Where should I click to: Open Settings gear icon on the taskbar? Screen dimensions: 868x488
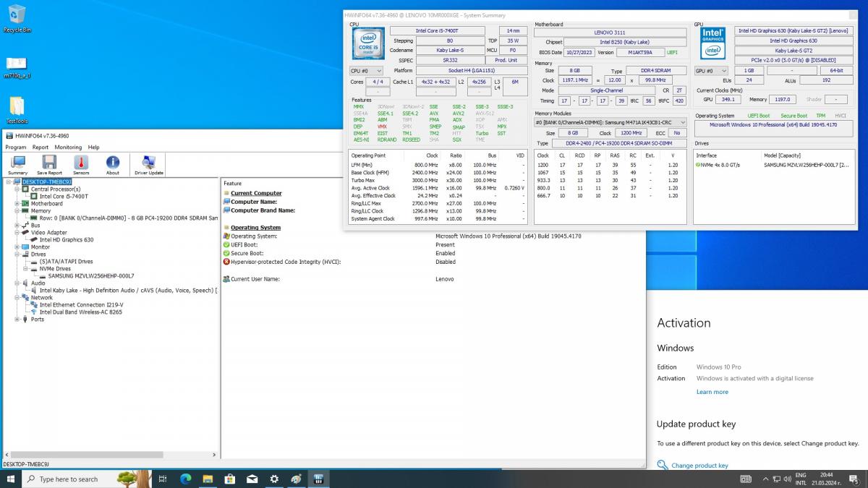[275, 479]
